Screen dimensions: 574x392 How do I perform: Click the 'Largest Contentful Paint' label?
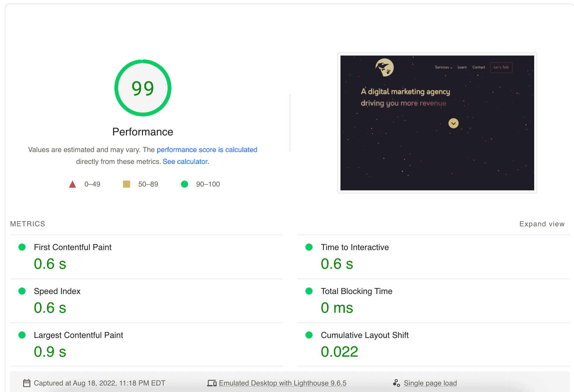pos(78,335)
